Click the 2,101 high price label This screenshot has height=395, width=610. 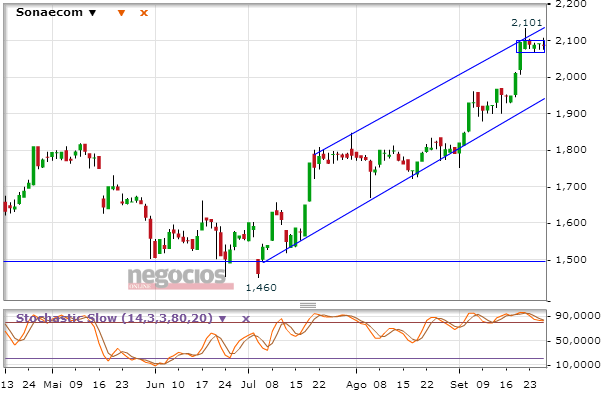click(x=526, y=23)
